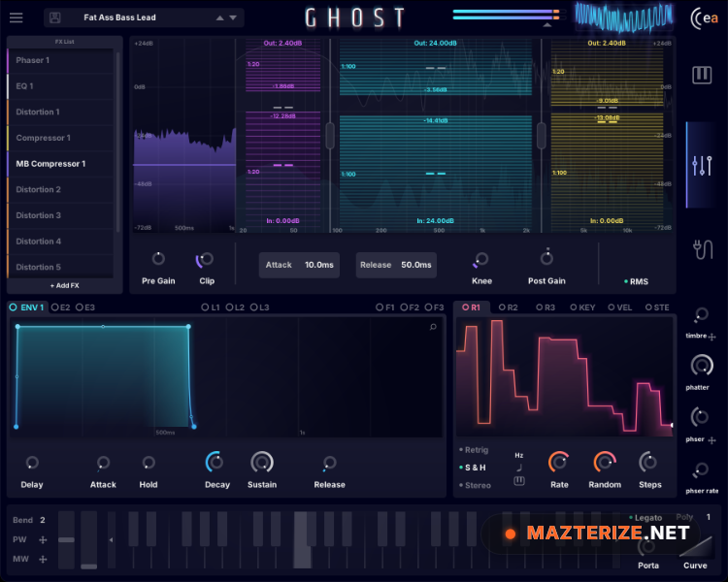
Task: Click the random Rate knob
Action: (559, 463)
